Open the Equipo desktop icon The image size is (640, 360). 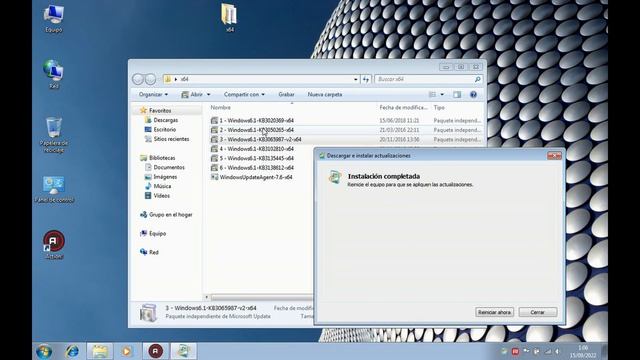tap(53, 19)
